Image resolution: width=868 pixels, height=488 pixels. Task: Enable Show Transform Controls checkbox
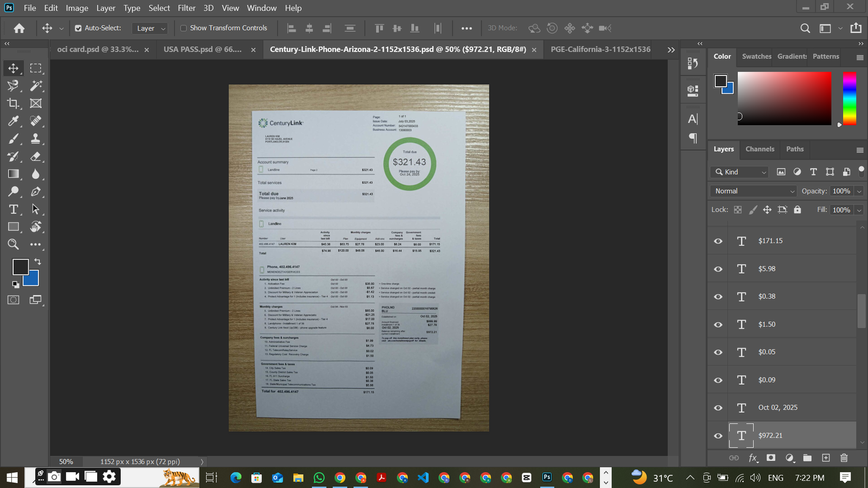pyautogui.click(x=183, y=28)
